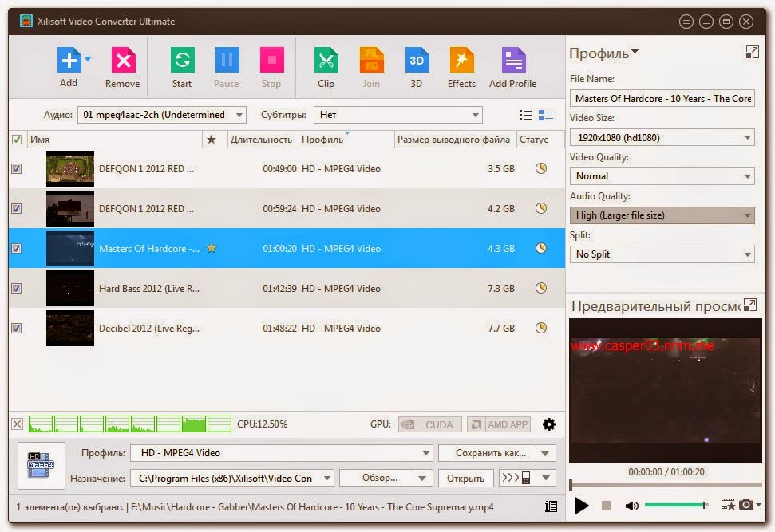Click the Сохранить как... button

point(486,453)
